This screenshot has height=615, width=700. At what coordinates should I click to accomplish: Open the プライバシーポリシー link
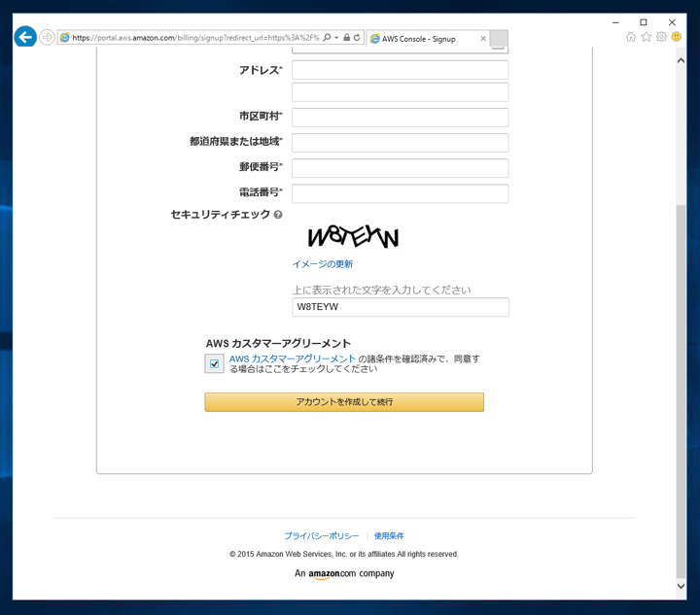pos(322,535)
